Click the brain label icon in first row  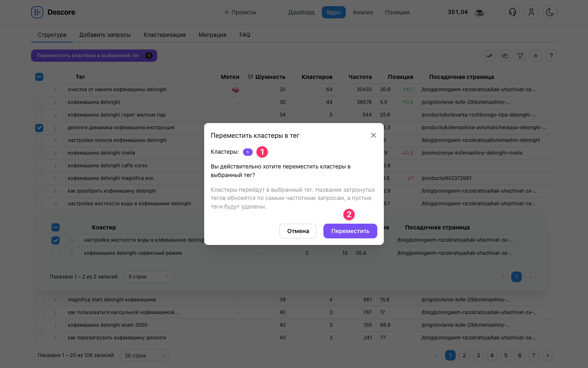[x=236, y=90]
